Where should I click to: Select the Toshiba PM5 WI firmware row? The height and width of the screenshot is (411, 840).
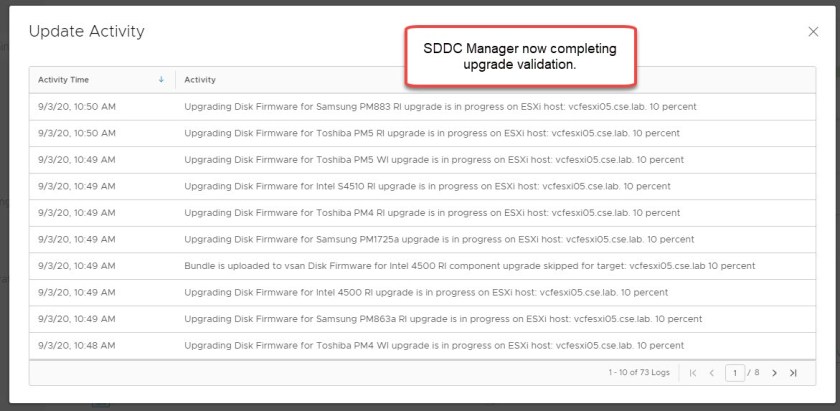(434, 159)
